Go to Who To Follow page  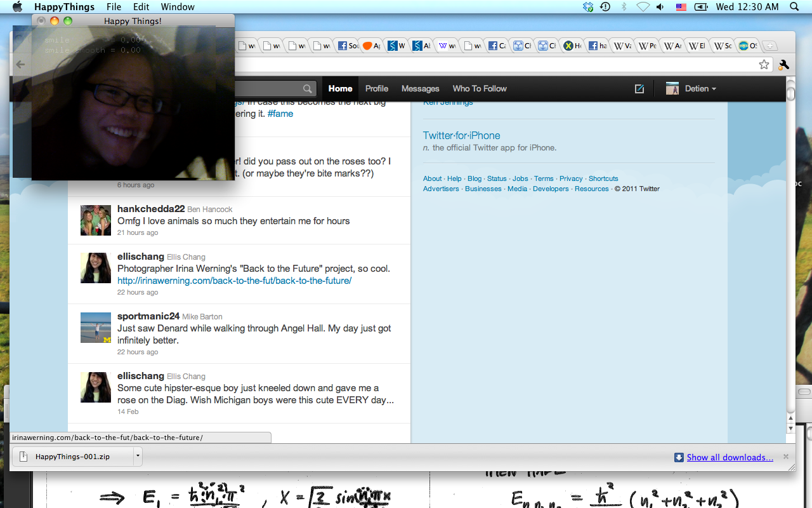click(x=479, y=89)
